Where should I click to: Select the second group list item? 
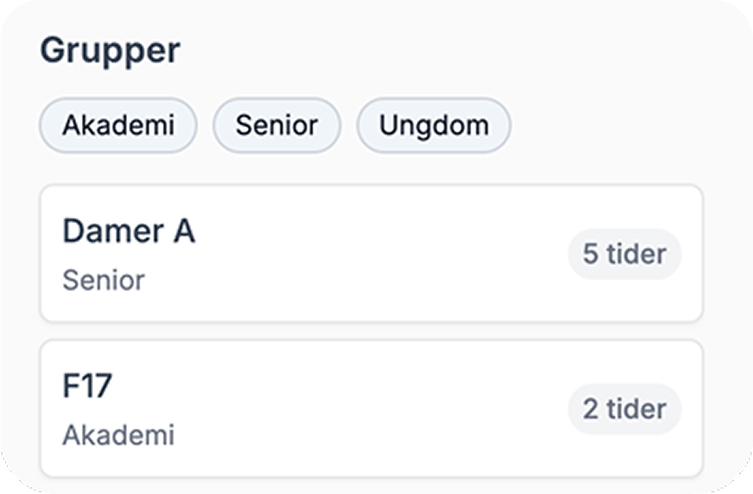point(371,409)
